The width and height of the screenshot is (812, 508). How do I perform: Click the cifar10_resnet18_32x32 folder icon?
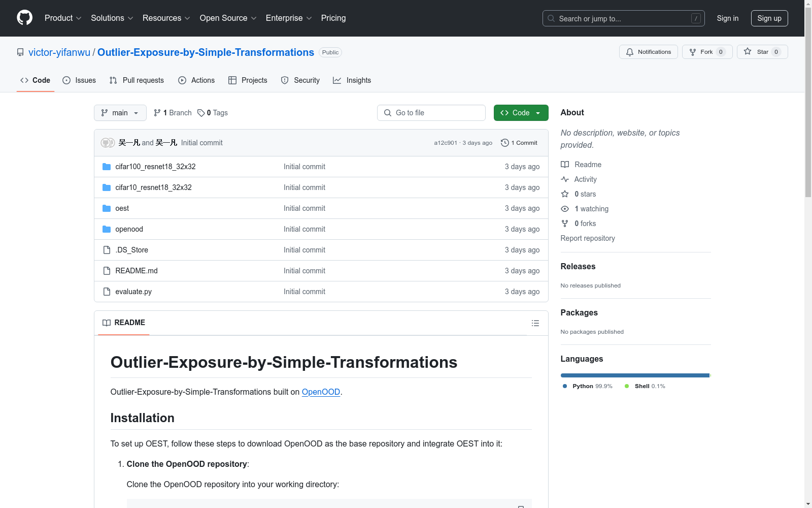(x=107, y=187)
